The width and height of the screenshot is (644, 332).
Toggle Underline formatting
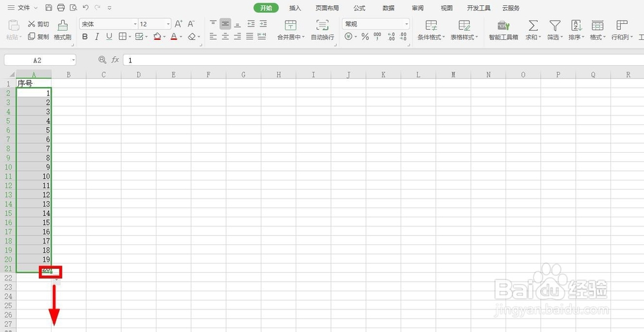pos(109,37)
